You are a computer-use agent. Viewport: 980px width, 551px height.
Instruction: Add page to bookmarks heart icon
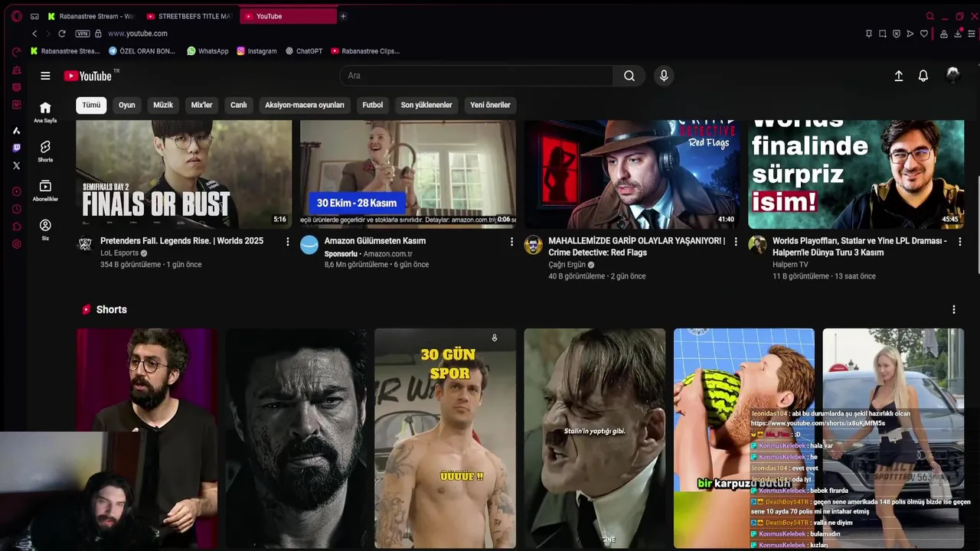(924, 34)
